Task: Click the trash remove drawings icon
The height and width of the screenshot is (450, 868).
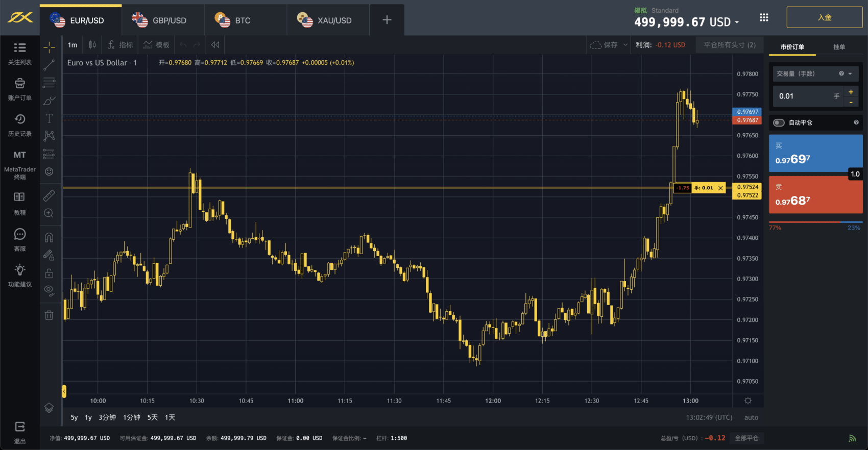Action: [49, 315]
